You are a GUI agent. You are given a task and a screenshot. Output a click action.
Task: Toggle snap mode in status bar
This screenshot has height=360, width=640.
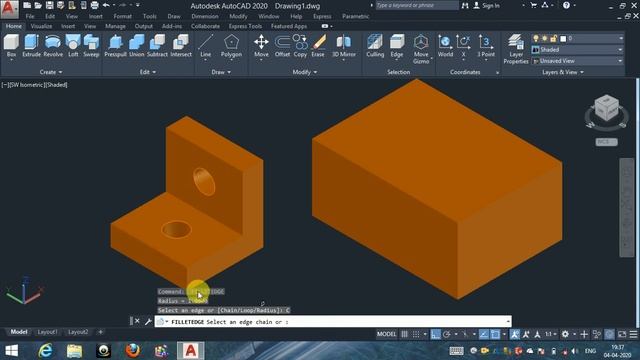click(x=416, y=334)
